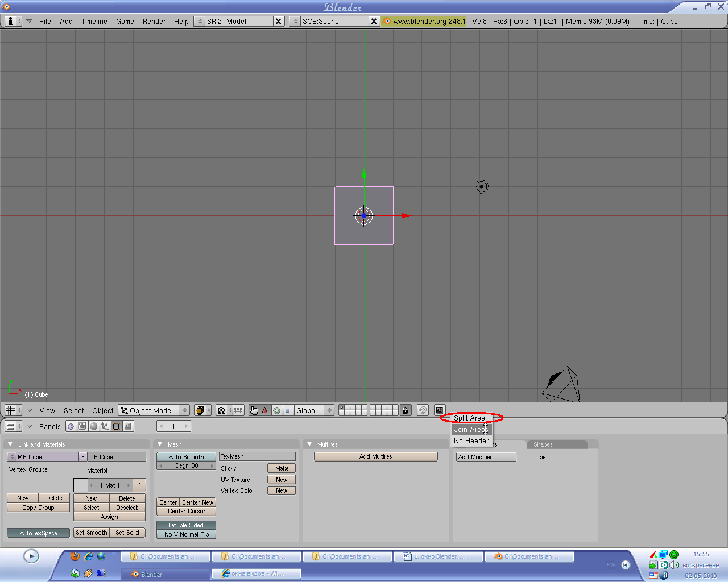Select the rotate manipulator circle icon
The image size is (728, 582).
(276, 410)
